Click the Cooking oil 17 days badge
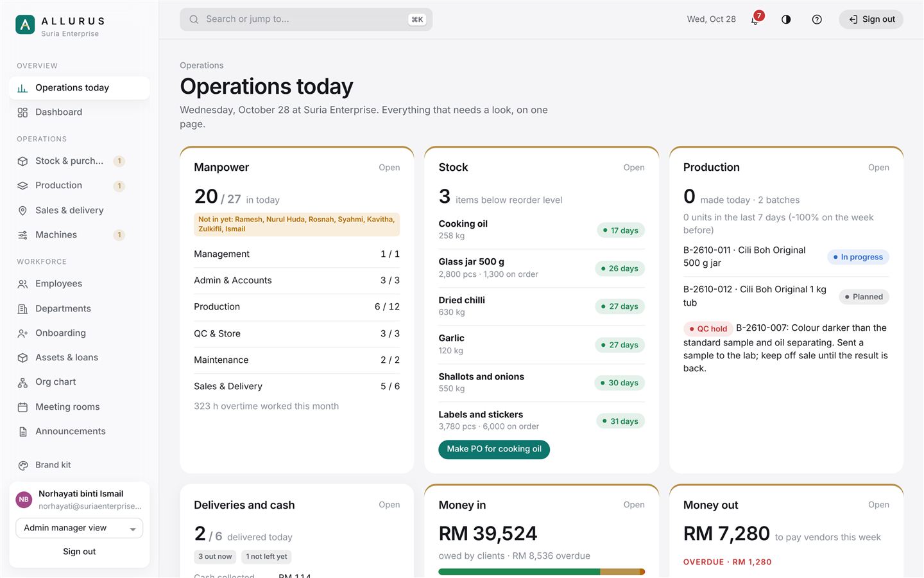This screenshot has width=924, height=578. click(x=620, y=231)
